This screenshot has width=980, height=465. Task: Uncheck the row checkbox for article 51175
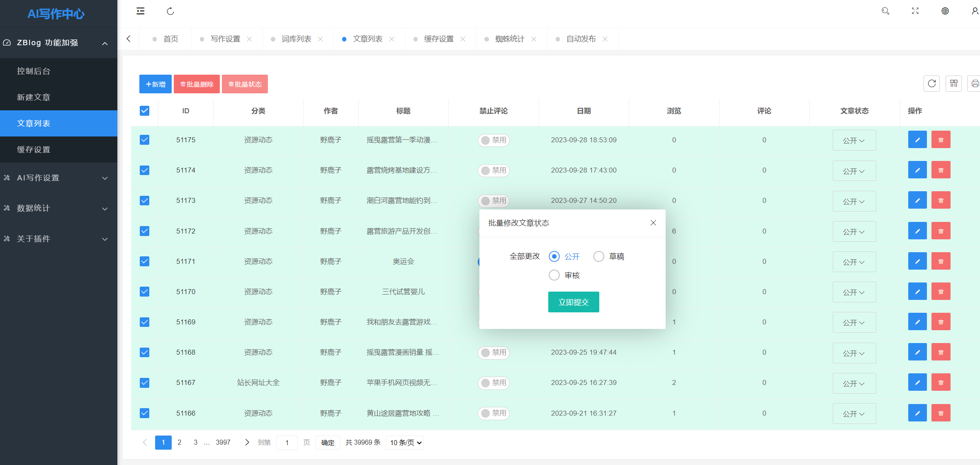[x=144, y=140]
